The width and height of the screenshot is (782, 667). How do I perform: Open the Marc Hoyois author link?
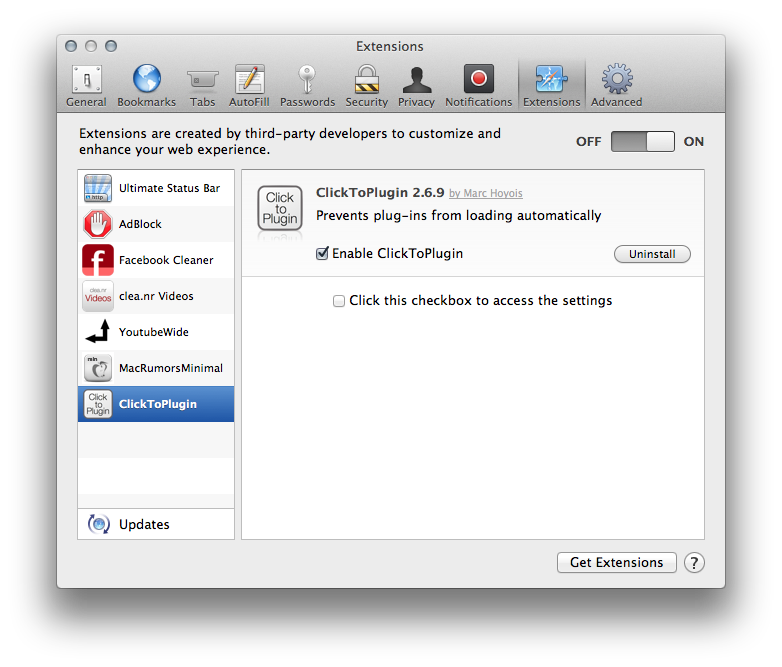pyautogui.click(x=486, y=194)
